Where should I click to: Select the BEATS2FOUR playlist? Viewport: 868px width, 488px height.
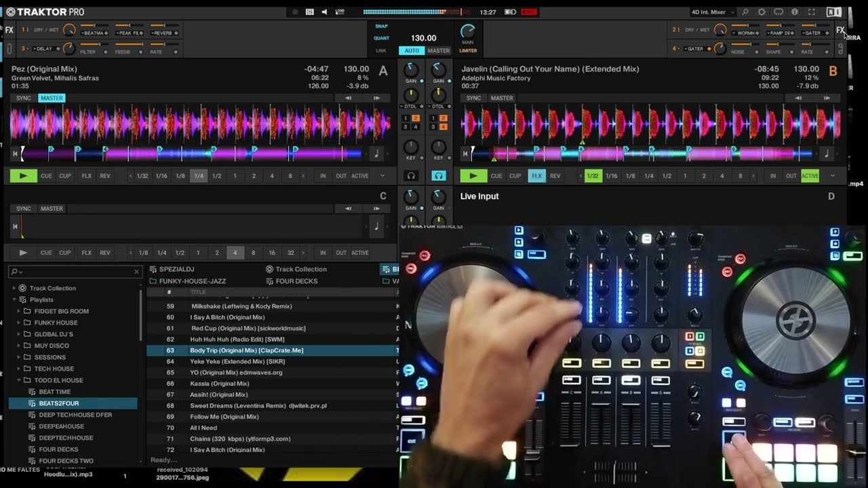click(73, 403)
